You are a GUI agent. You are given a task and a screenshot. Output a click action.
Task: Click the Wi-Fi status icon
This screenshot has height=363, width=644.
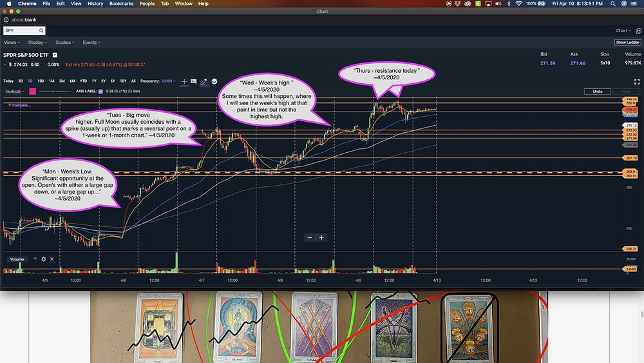pos(518,3)
